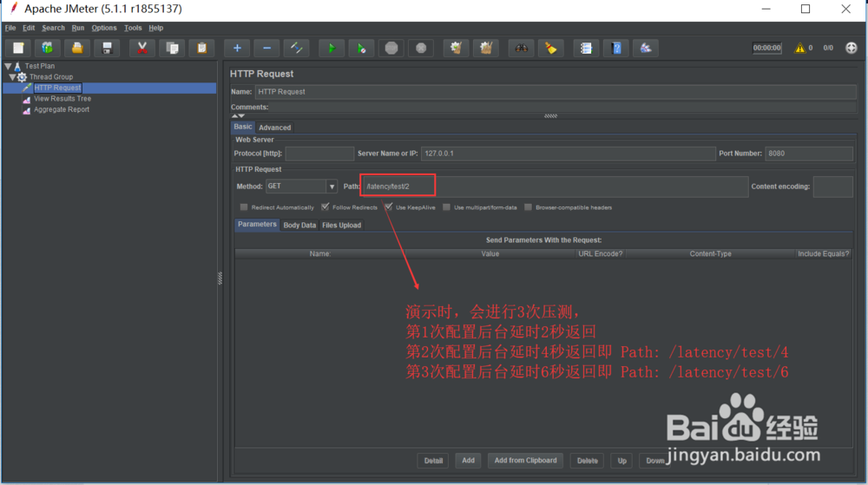
Task: Click the Content encoding field
Action: click(833, 187)
